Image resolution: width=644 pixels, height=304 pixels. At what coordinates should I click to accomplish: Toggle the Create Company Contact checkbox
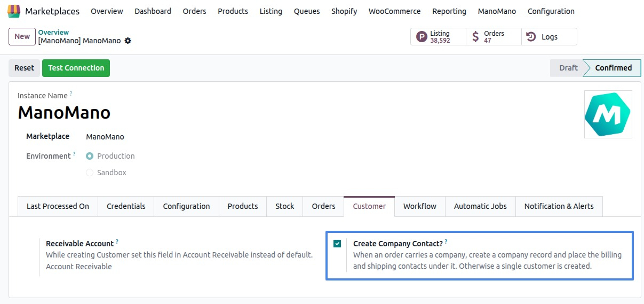(x=337, y=244)
